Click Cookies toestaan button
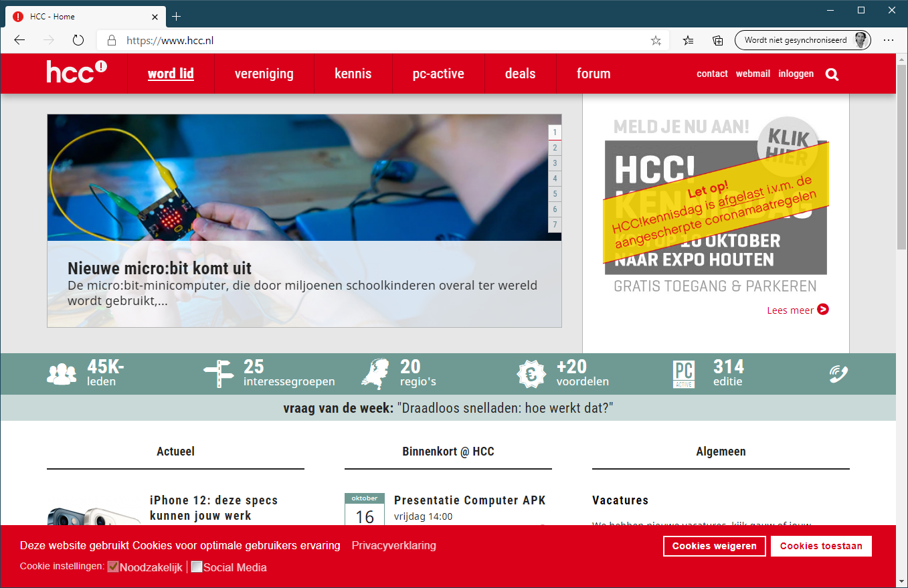 tap(821, 546)
